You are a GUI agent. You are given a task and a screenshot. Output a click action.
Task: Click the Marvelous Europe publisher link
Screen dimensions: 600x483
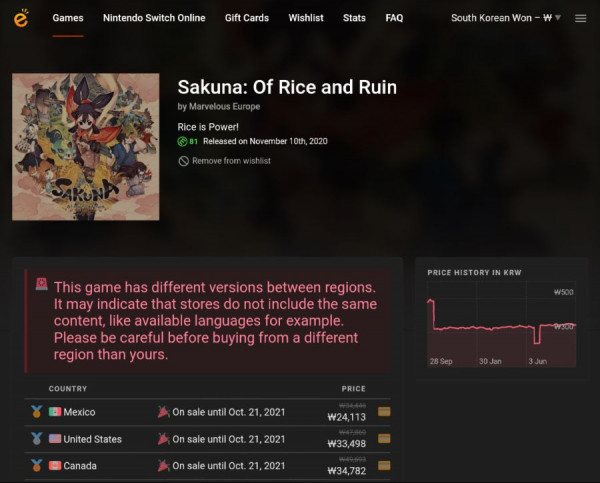pyautogui.click(x=225, y=106)
